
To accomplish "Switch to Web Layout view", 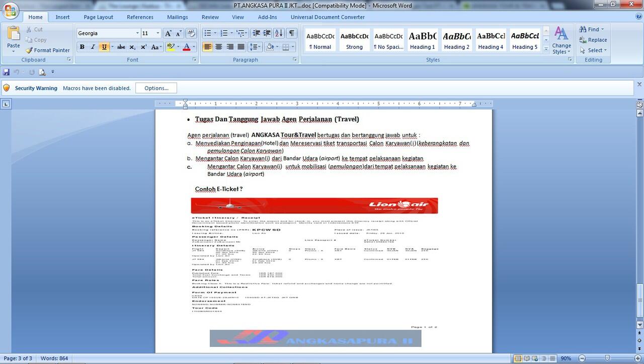I will click(x=534, y=358).
